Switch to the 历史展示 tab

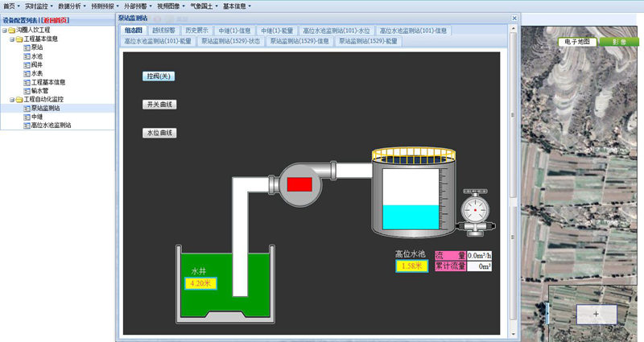pos(196,30)
